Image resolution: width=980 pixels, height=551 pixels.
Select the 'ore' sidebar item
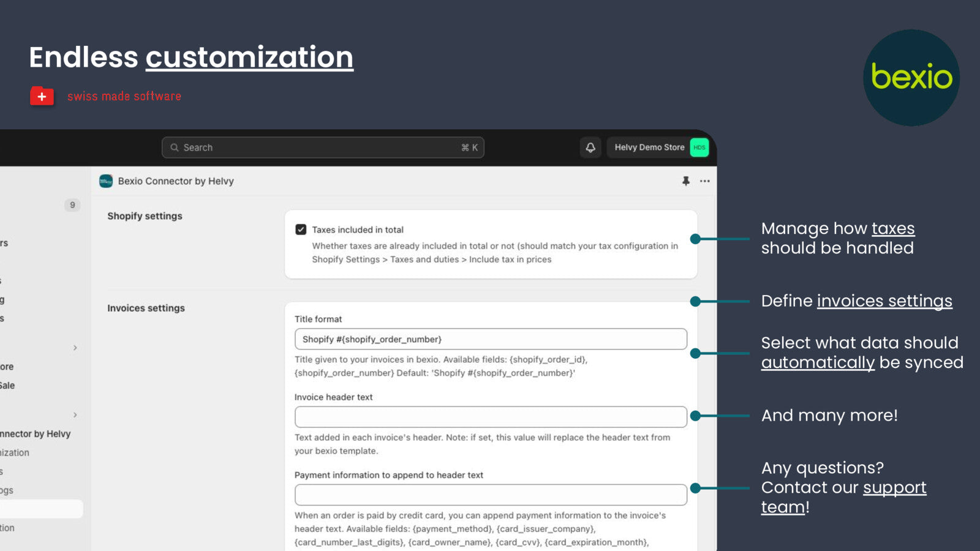click(x=7, y=367)
